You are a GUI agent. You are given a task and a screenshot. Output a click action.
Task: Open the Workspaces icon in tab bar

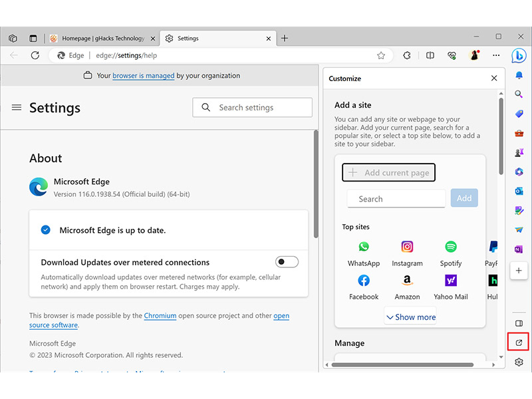13,39
